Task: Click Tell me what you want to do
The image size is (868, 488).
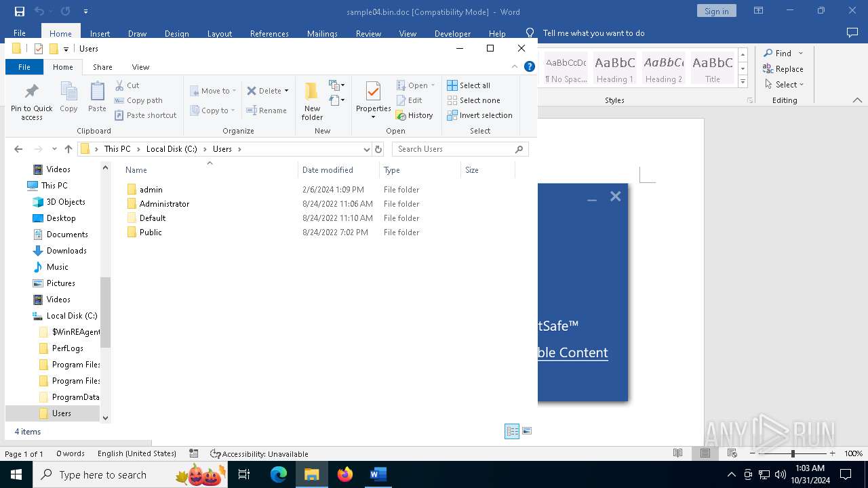Action: (x=593, y=33)
